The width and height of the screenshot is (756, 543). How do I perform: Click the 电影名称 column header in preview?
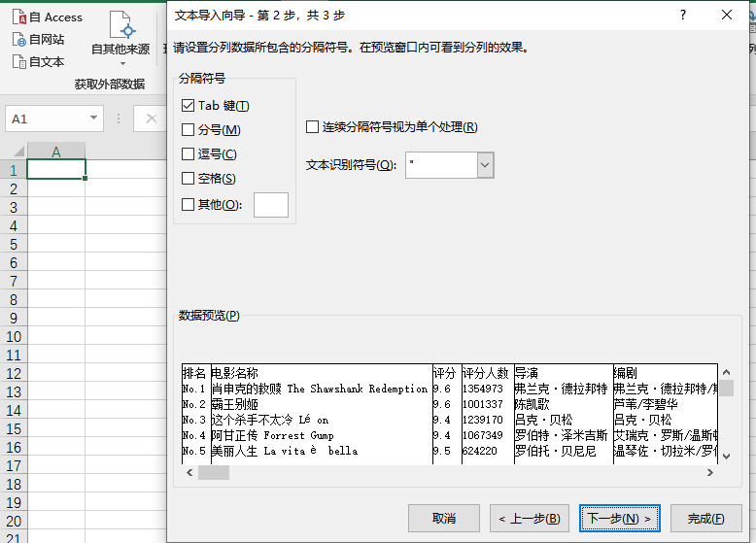pos(235,373)
